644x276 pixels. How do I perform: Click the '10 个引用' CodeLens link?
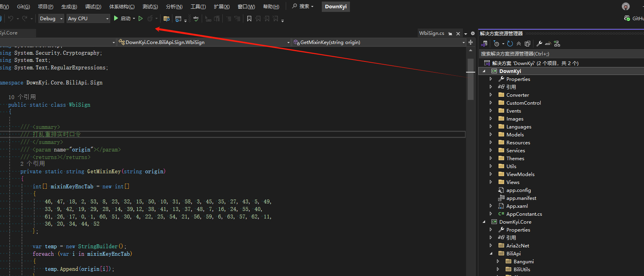point(22,97)
